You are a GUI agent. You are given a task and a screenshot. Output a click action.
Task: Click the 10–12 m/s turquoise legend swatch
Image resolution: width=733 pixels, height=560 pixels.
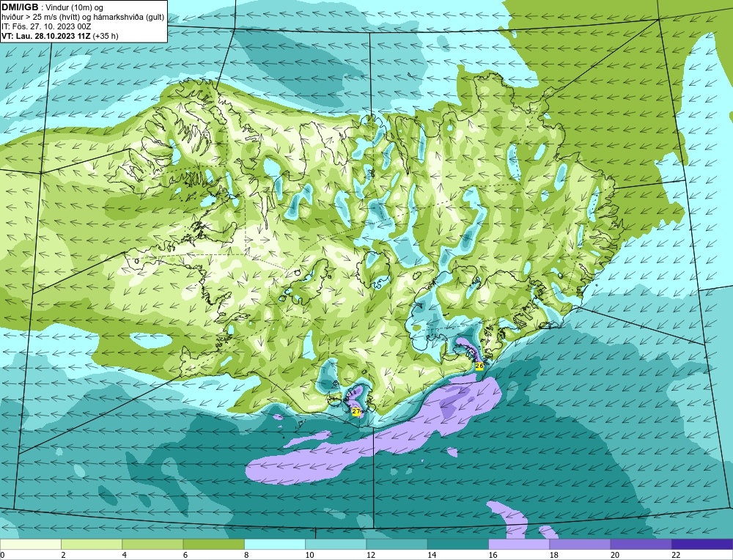[336, 544]
